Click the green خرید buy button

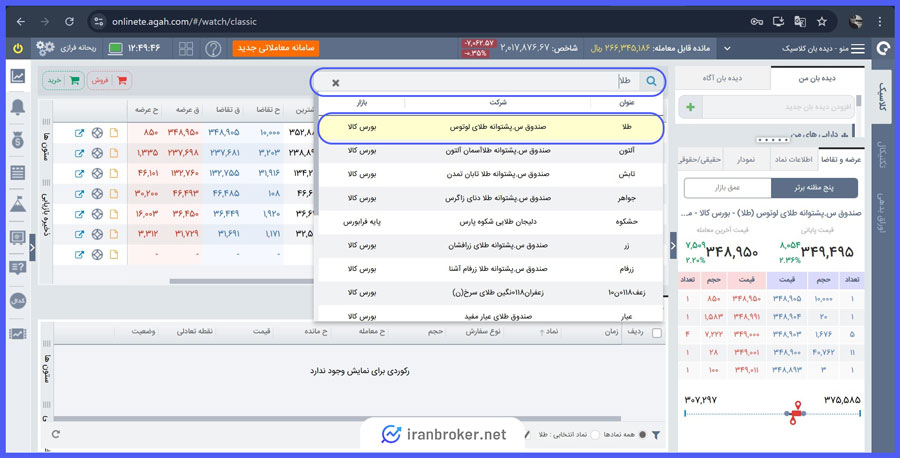pyautogui.click(x=63, y=81)
